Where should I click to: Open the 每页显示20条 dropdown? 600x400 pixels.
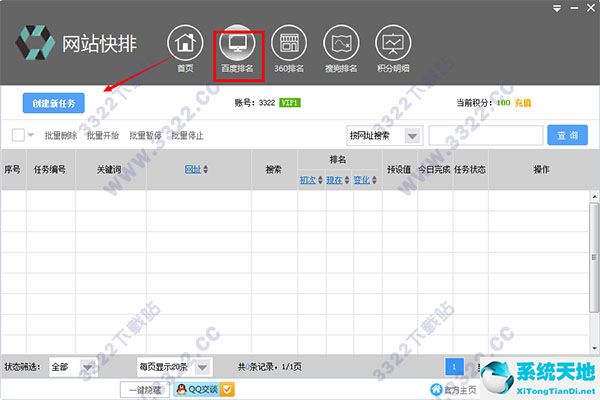174,367
